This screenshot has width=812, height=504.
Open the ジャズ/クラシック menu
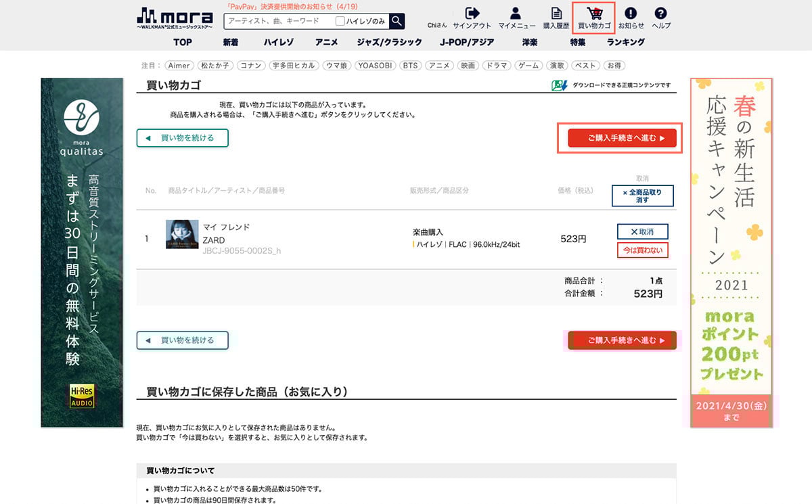pos(389,42)
